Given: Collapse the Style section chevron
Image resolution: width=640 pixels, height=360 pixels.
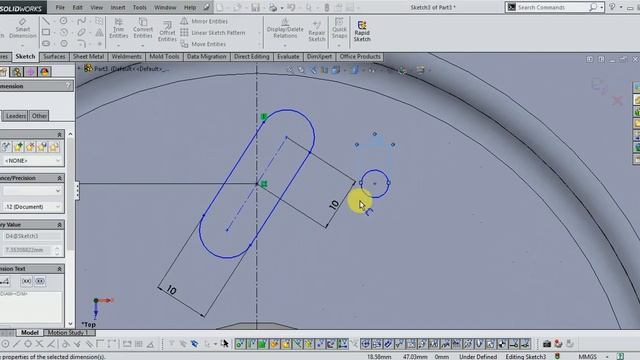Looking at the screenshot, I should 60,134.
